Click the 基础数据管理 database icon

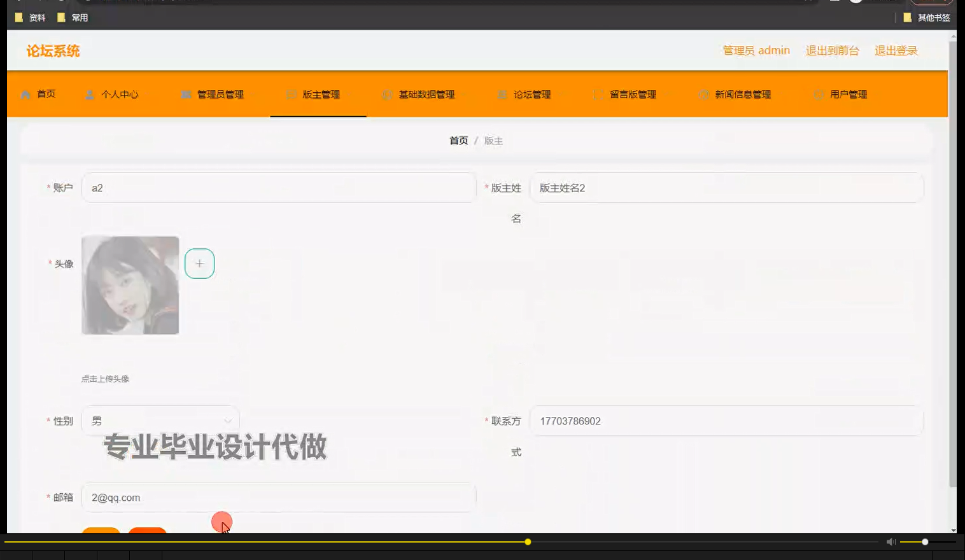[x=387, y=94]
